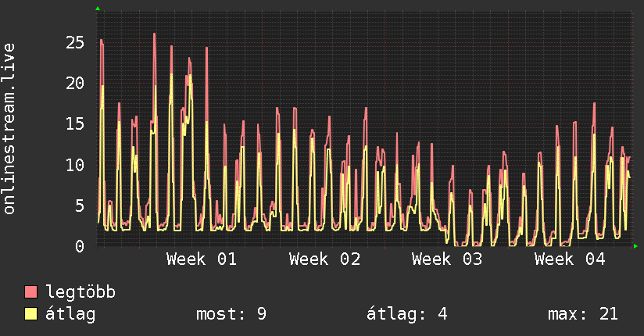Select the átlag legend label beside yellow swatch
This screenshot has height=336, width=644.
[70, 314]
